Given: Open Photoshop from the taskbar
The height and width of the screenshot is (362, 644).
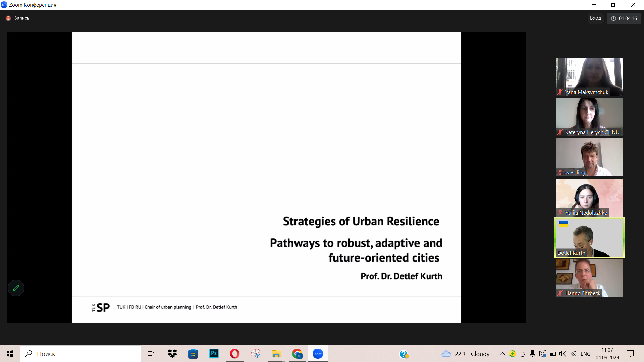Looking at the screenshot, I should 214,354.
